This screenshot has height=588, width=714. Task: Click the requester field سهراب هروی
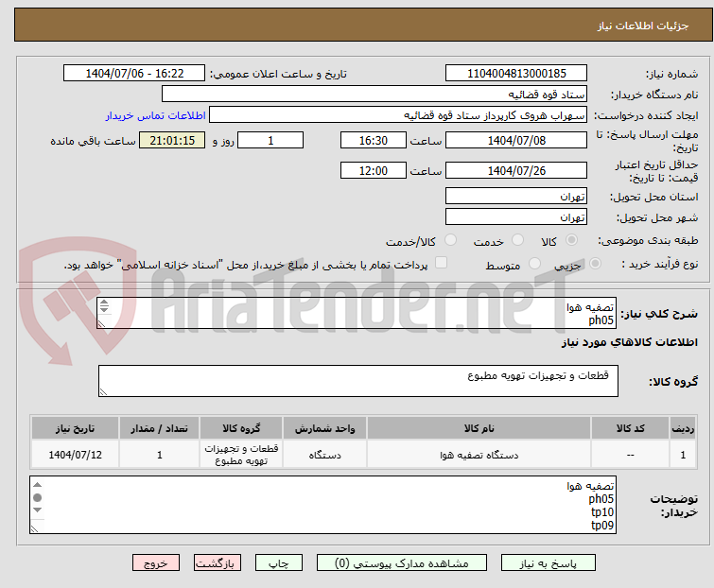click(398, 115)
